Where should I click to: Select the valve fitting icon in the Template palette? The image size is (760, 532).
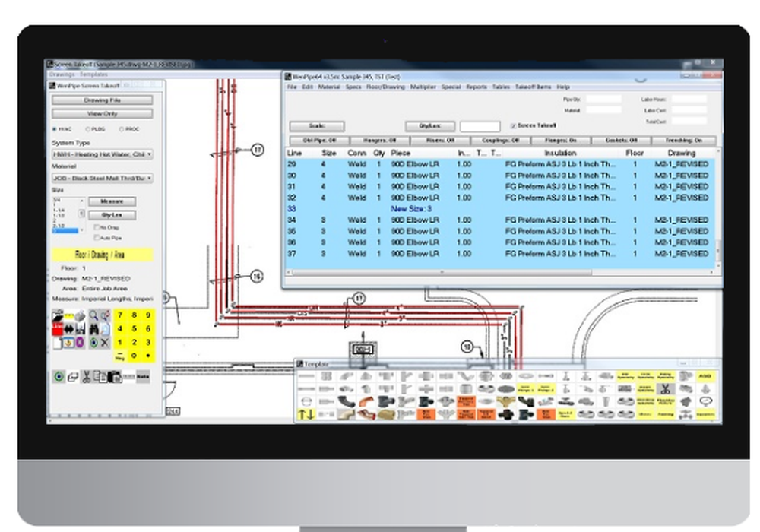[565, 388]
